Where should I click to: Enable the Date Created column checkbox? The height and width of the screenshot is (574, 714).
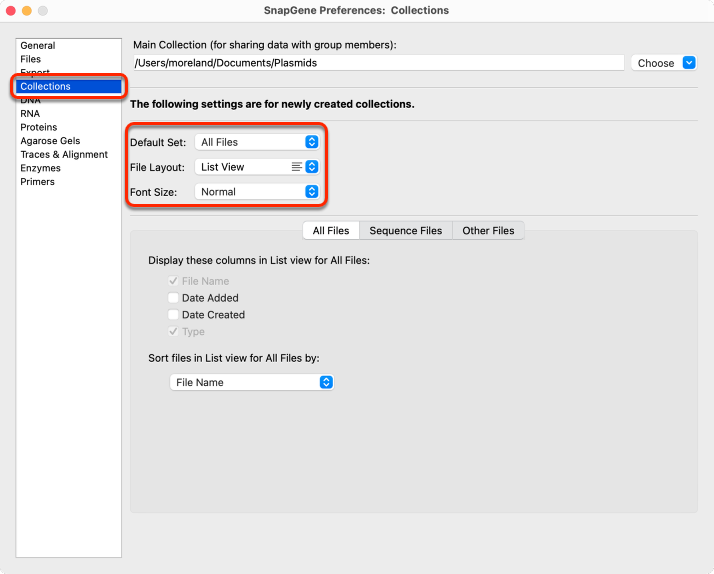point(173,315)
